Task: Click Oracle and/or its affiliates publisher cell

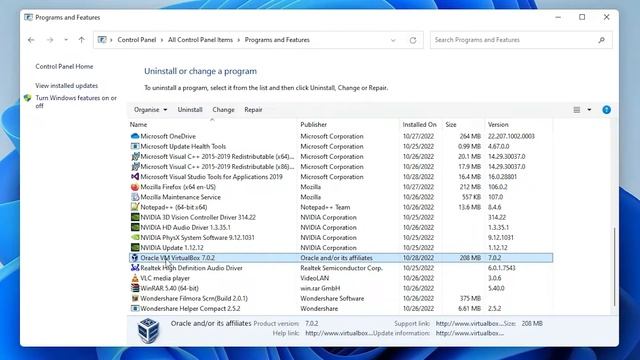Action: (x=336, y=258)
